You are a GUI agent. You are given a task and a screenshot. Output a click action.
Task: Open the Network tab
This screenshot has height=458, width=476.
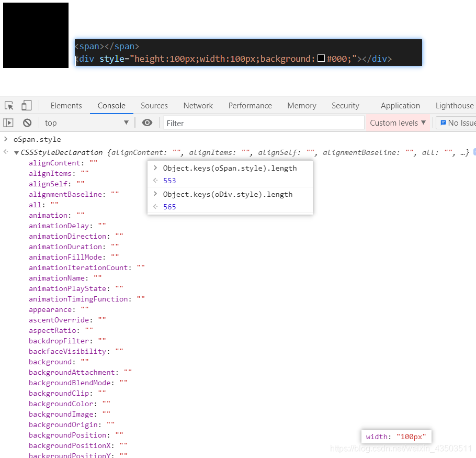click(198, 105)
